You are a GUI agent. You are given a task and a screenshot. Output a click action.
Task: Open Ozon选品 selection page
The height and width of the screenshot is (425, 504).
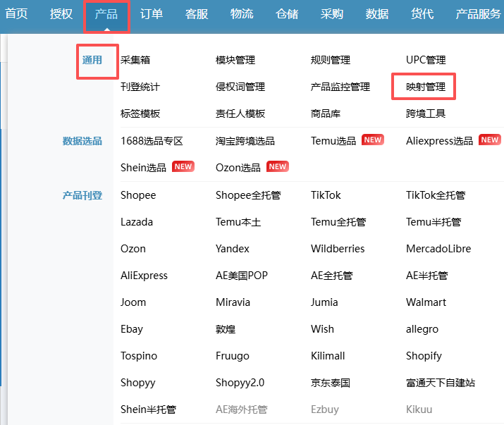click(x=238, y=167)
